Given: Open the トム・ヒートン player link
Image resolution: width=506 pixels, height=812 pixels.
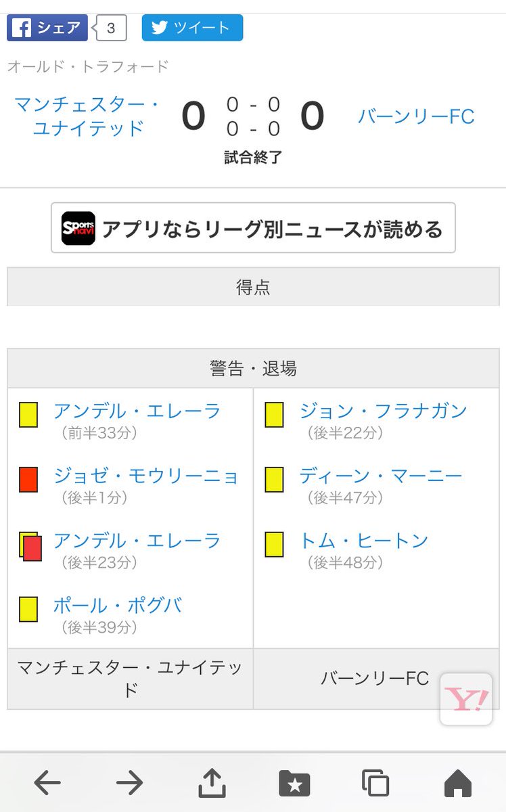Looking at the screenshot, I should [x=364, y=541].
